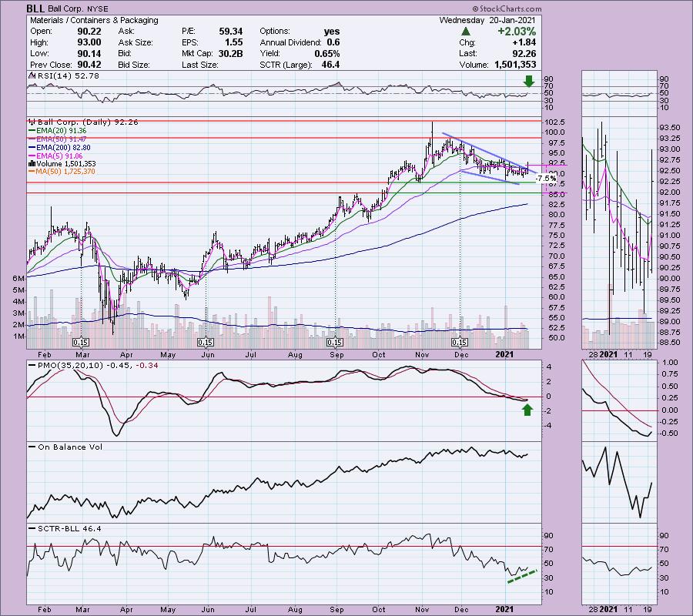The image size is (693, 616).
Task: Click the Prev Close value 90.42
Action: point(89,65)
